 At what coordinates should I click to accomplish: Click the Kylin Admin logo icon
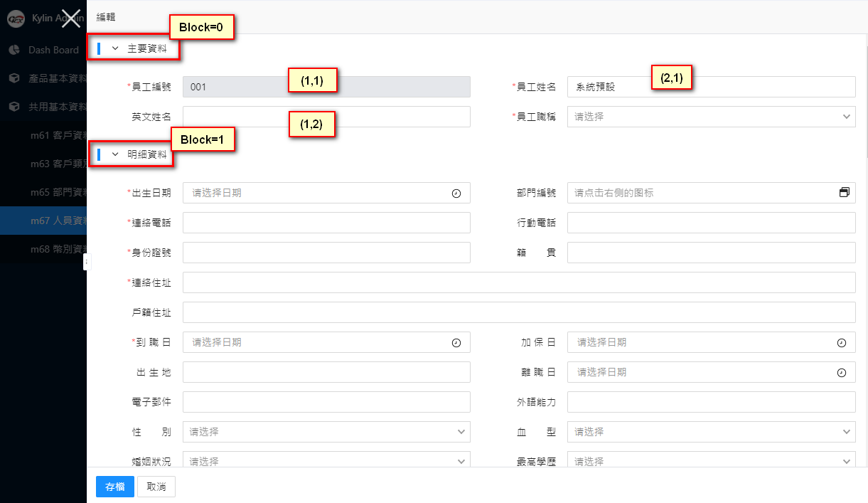[16, 18]
